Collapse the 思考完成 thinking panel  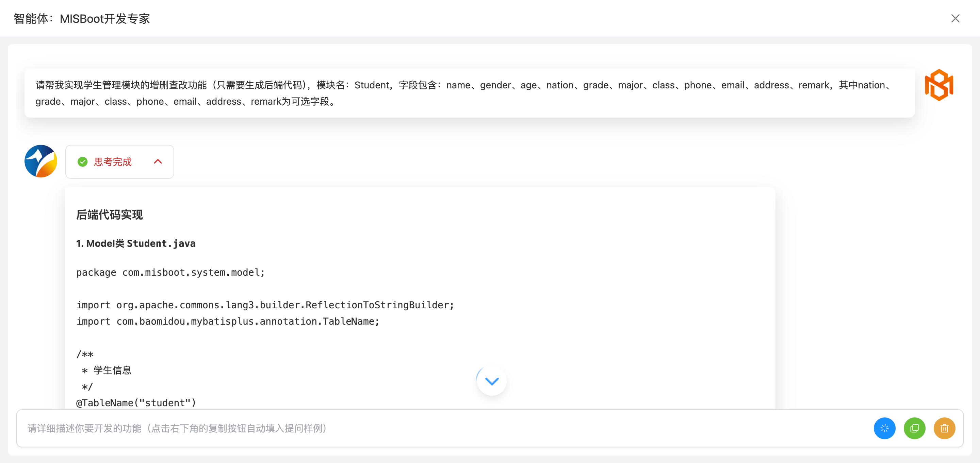pyautogui.click(x=158, y=161)
